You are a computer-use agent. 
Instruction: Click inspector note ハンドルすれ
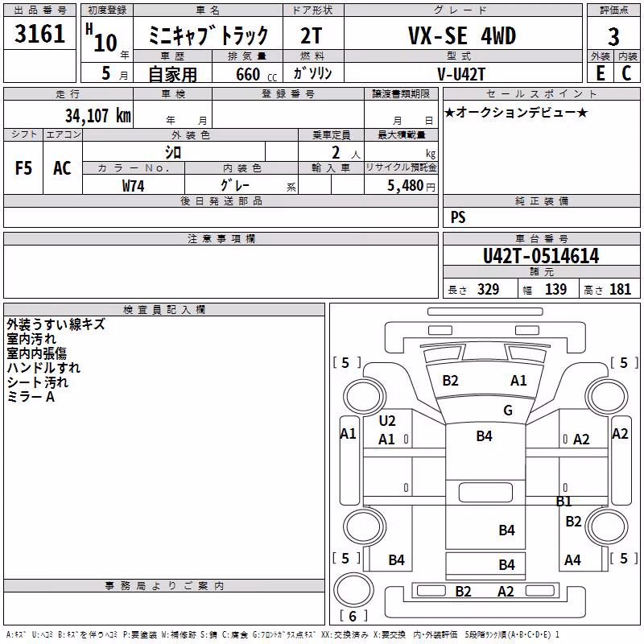coord(43,368)
